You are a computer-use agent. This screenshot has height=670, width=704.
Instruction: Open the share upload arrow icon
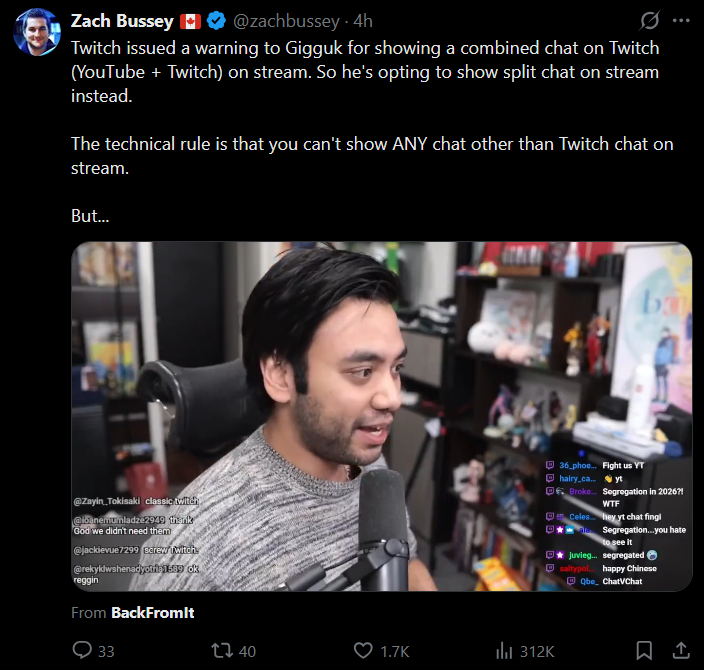click(x=681, y=650)
